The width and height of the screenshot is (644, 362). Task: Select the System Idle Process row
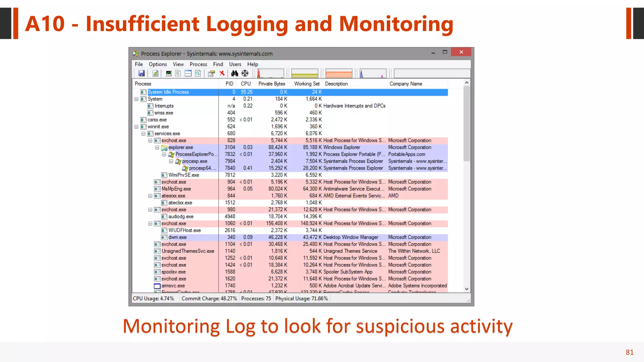click(290, 92)
